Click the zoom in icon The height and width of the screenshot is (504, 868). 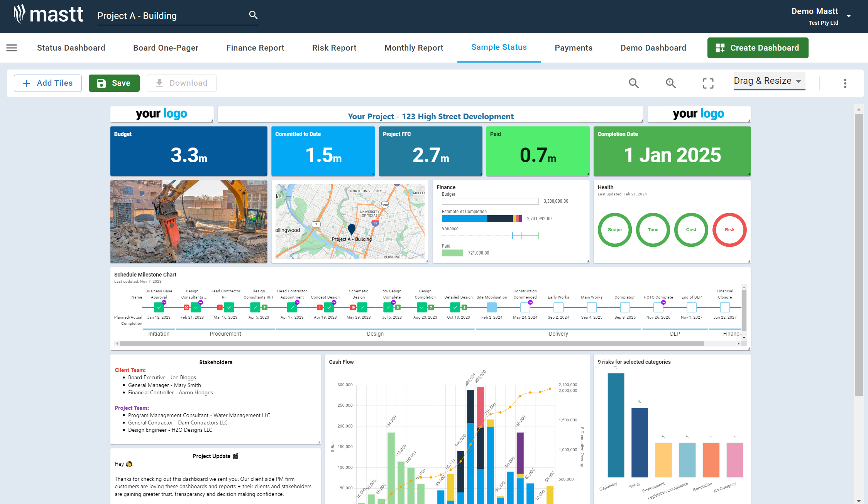[670, 83]
